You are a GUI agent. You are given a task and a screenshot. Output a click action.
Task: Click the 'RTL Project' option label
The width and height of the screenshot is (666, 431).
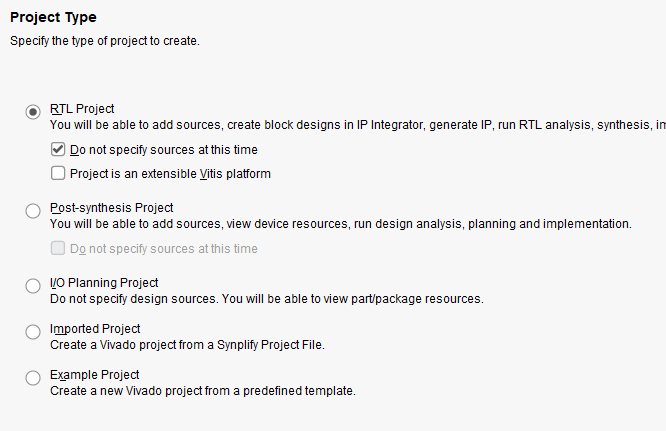[82, 109]
